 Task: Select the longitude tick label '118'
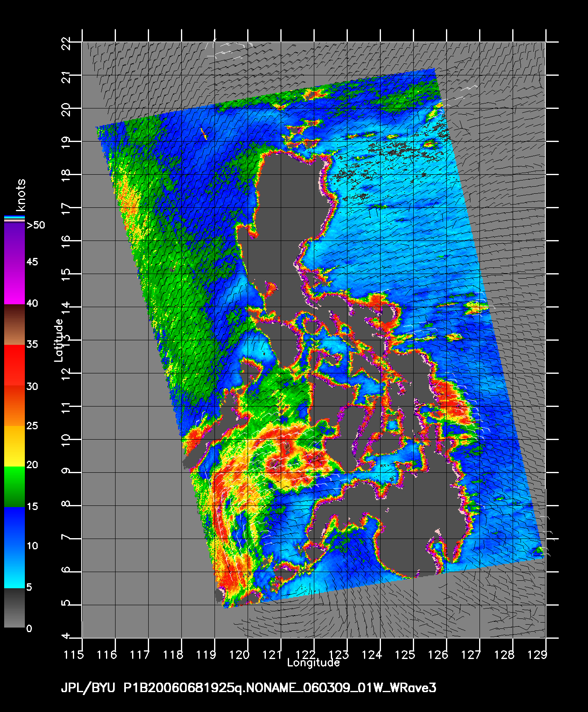(x=173, y=655)
